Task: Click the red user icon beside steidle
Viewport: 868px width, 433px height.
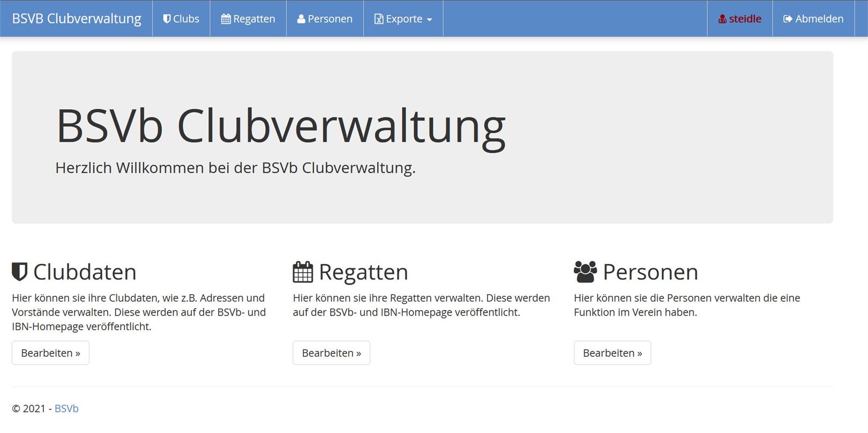Action: pyautogui.click(x=722, y=19)
